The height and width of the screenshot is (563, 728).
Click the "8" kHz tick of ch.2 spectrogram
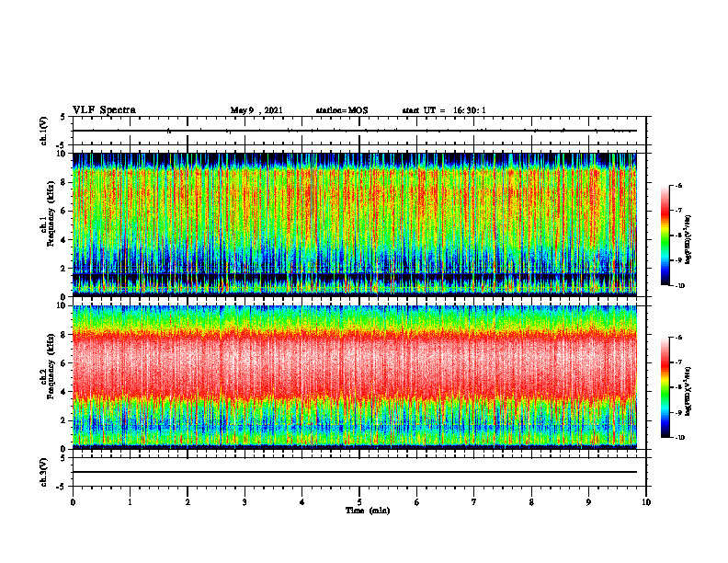[x=63, y=335]
